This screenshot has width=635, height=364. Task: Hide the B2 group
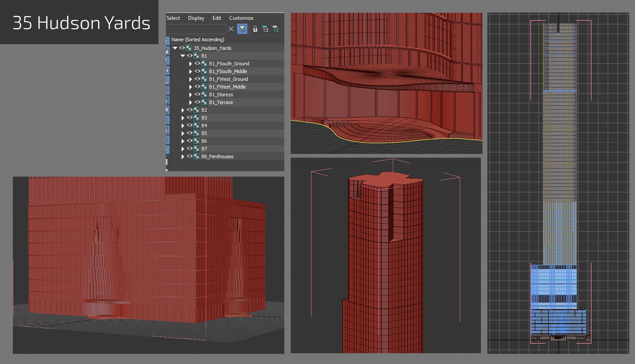coord(190,110)
